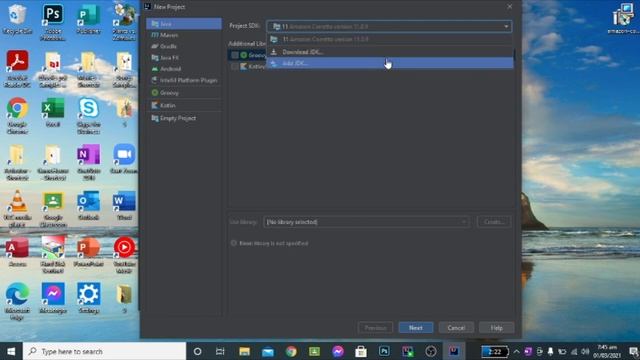Click the Create... library button
640x360 pixels.
(494, 222)
